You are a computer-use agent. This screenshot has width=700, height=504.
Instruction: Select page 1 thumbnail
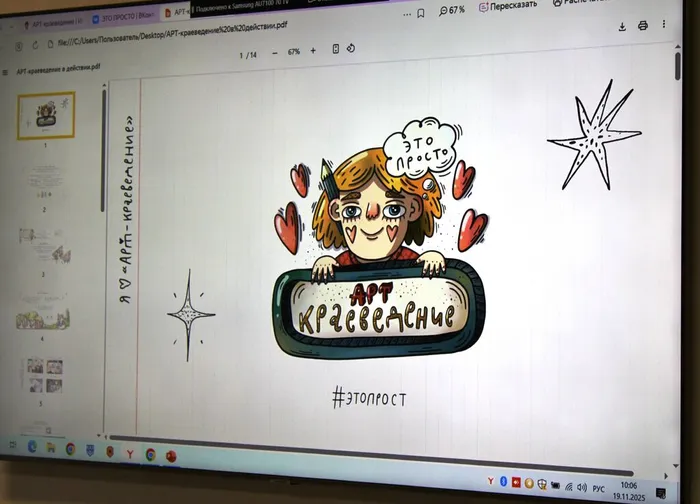click(45, 116)
